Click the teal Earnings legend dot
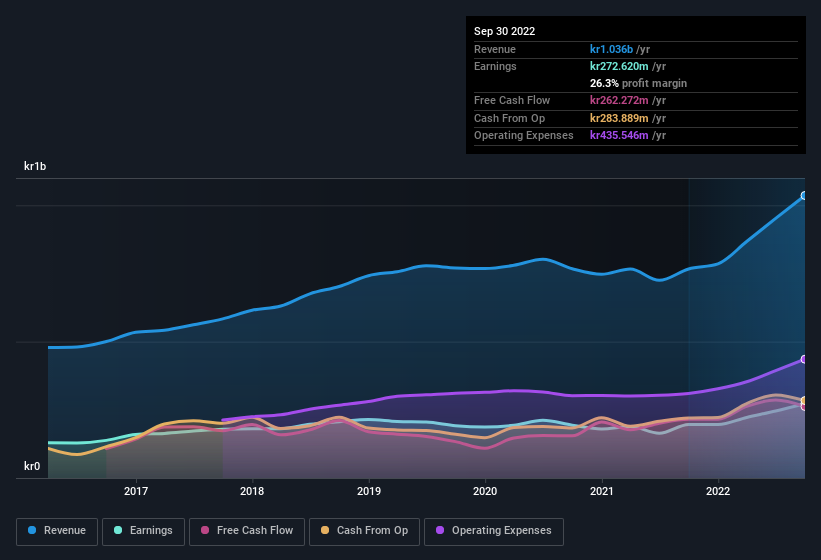 click(x=118, y=530)
